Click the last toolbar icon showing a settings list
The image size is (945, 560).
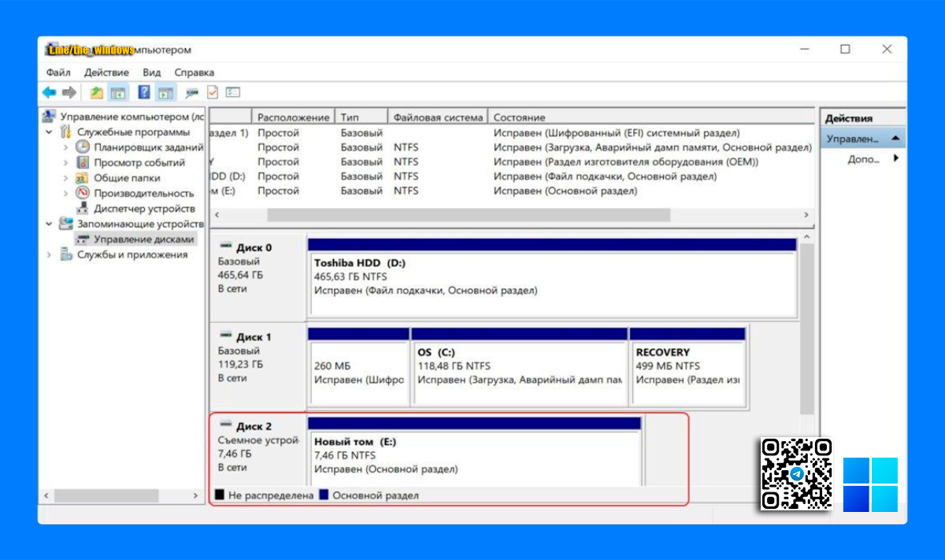point(232,92)
